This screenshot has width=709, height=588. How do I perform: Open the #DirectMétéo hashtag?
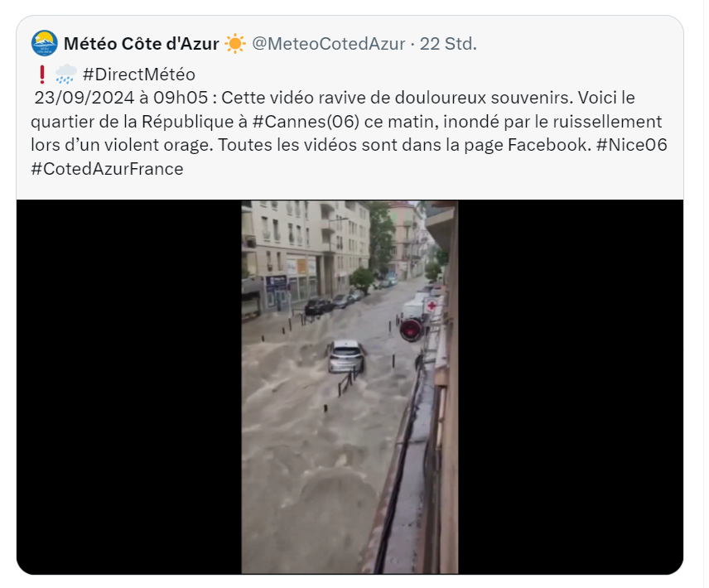(139, 75)
